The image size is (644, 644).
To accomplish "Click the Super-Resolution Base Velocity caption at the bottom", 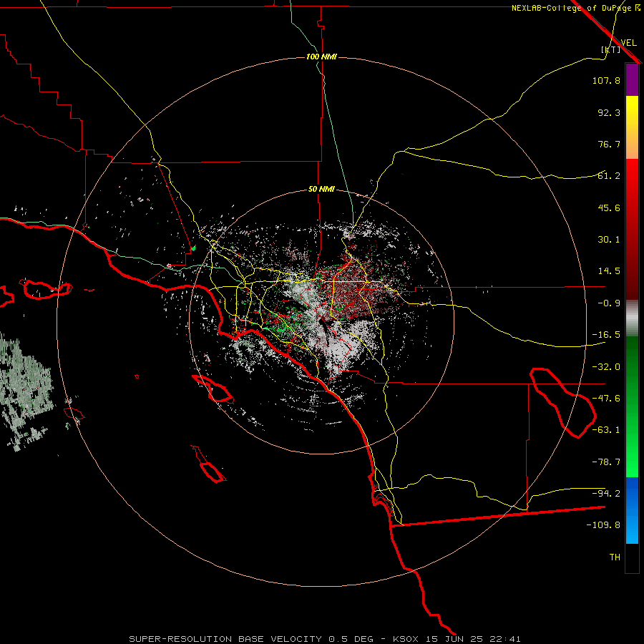I will click(325, 639).
